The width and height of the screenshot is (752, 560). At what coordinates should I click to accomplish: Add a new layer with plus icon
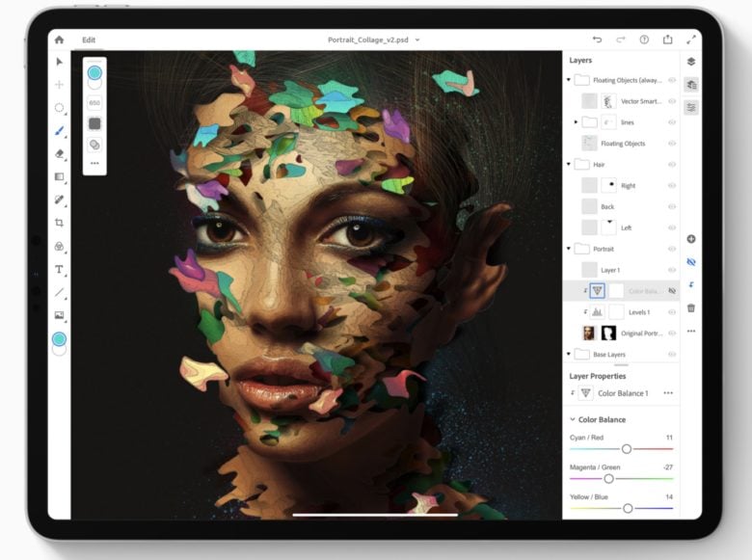691,239
